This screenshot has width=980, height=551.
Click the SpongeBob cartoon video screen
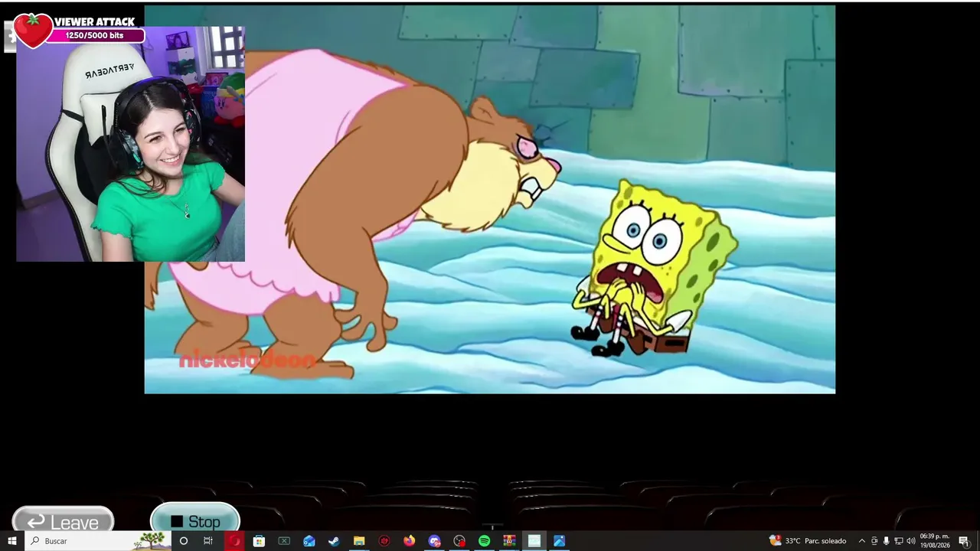490,200
